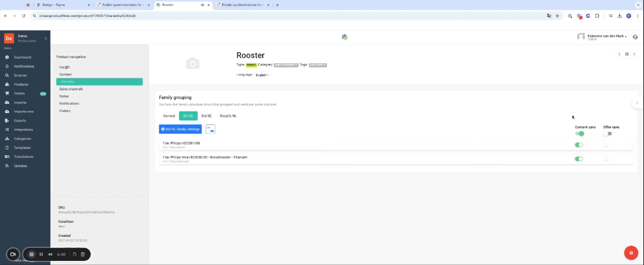Go to Content in product navigation
This screenshot has height=265, width=644.
click(x=65, y=74)
